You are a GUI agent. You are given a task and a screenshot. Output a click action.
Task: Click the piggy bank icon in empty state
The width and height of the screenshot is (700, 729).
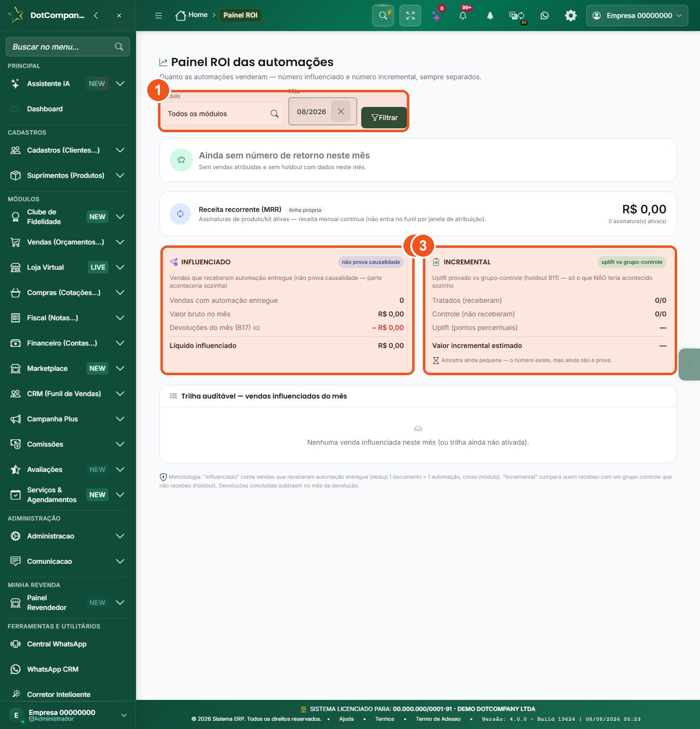click(181, 160)
